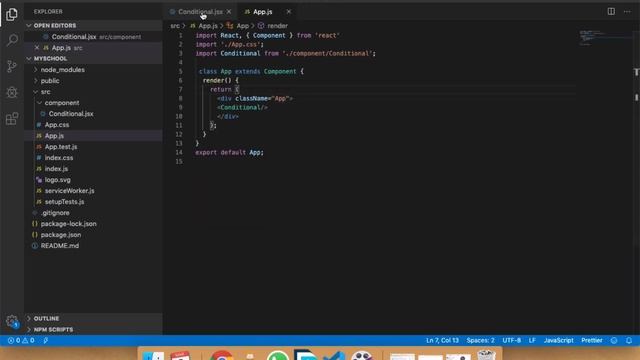
Task: Open the Extensions view
Action: 12,118
